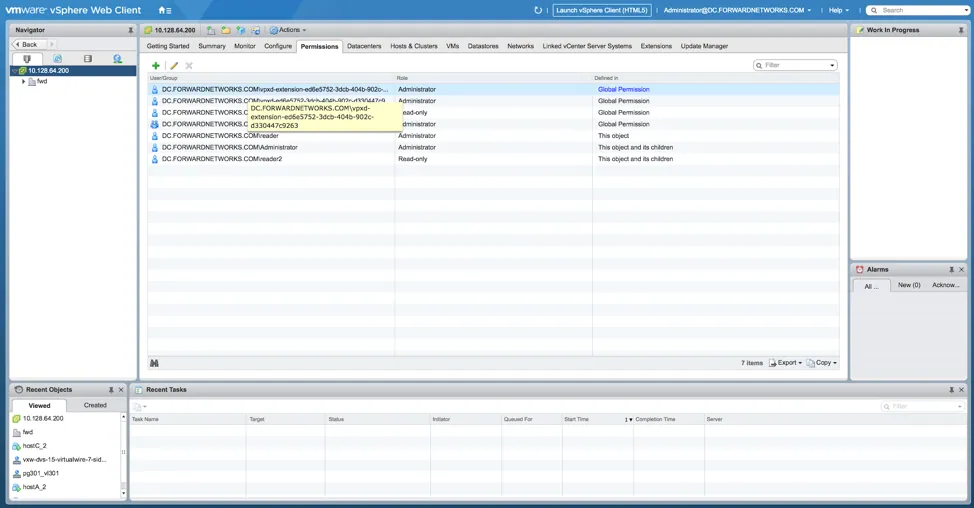Open the find binoculars icon below the table

pyautogui.click(x=154, y=363)
